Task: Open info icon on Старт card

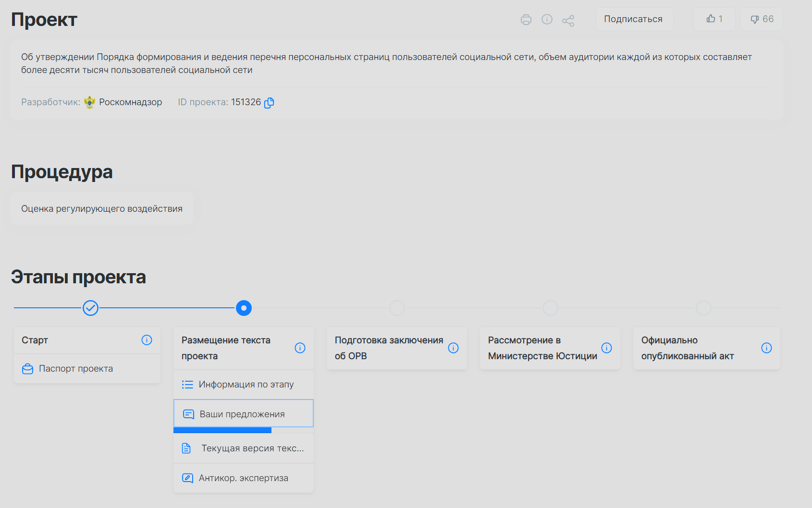Action: pyautogui.click(x=147, y=340)
